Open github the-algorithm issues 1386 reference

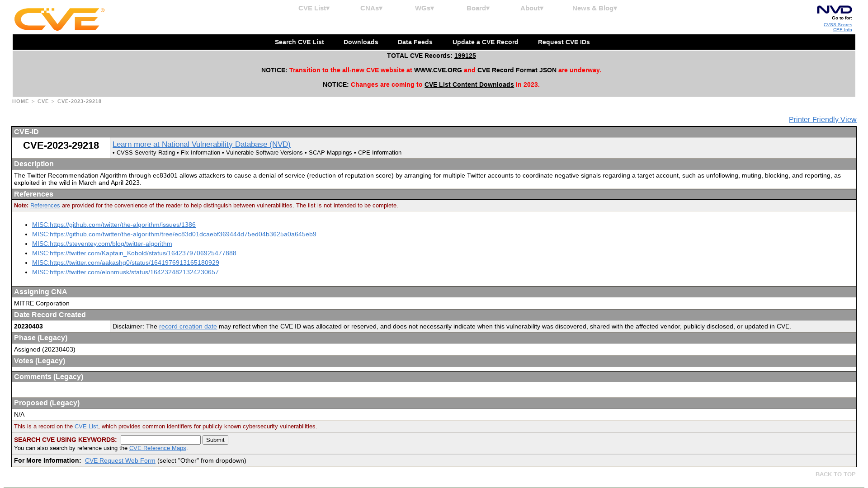(x=113, y=225)
